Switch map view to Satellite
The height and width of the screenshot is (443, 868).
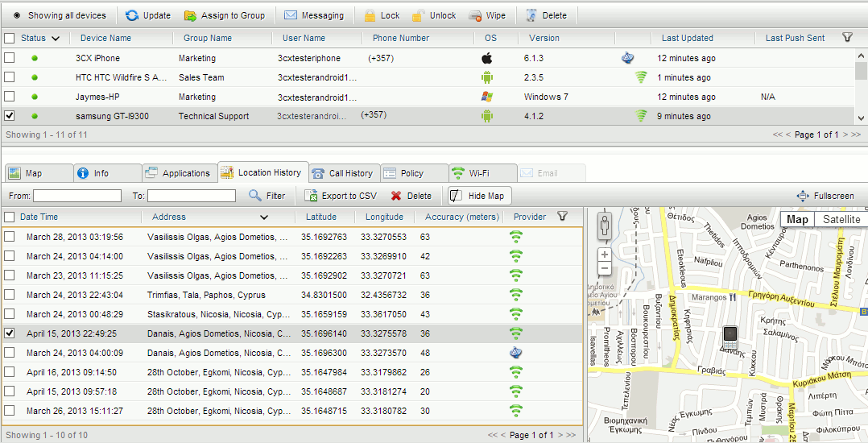[x=841, y=219]
